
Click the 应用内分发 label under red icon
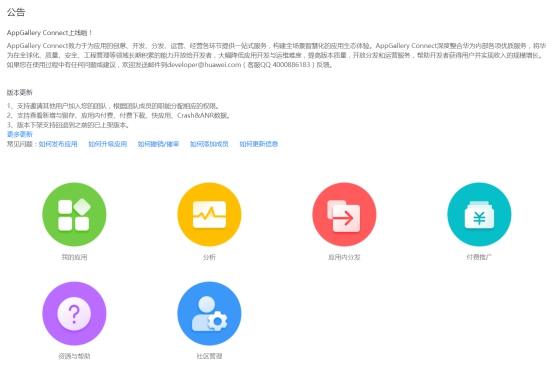344,257
